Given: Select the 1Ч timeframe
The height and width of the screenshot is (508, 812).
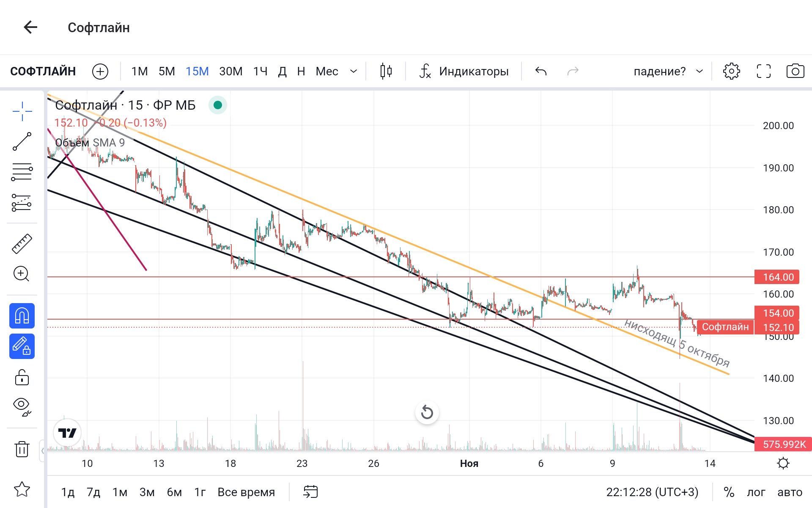Looking at the screenshot, I should (x=261, y=71).
